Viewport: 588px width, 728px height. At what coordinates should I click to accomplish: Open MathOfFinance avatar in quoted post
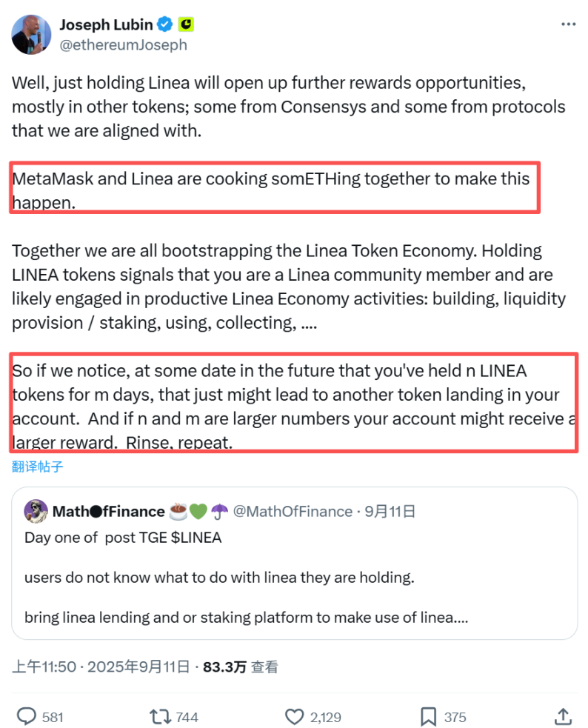coord(36,511)
